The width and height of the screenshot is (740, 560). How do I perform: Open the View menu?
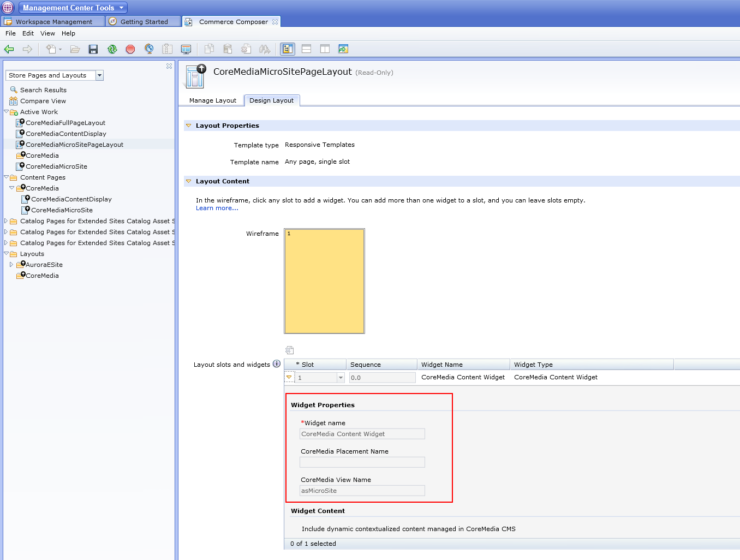47,33
